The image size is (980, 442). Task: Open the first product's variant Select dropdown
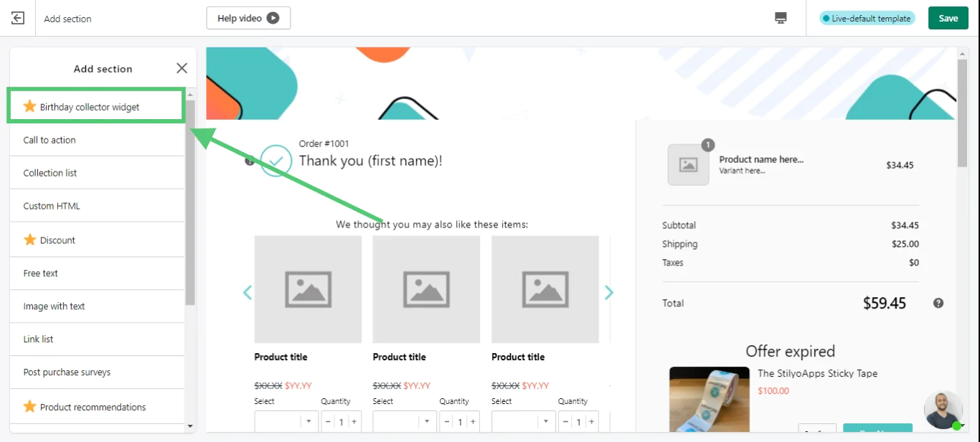pos(286,421)
